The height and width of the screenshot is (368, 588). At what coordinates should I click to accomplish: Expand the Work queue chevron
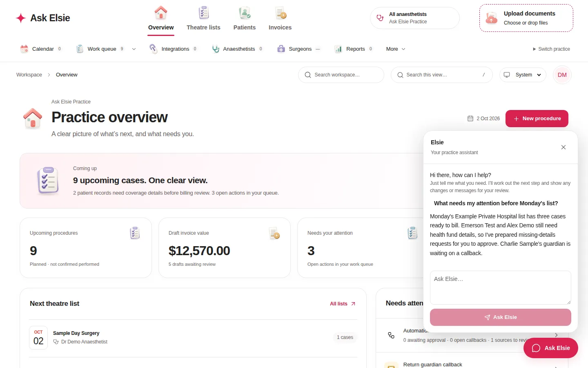click(x=134, y=49)
